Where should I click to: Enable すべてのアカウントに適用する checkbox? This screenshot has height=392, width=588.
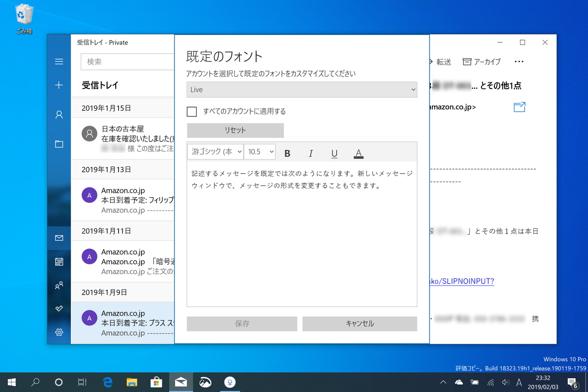[x=192, y=112]
